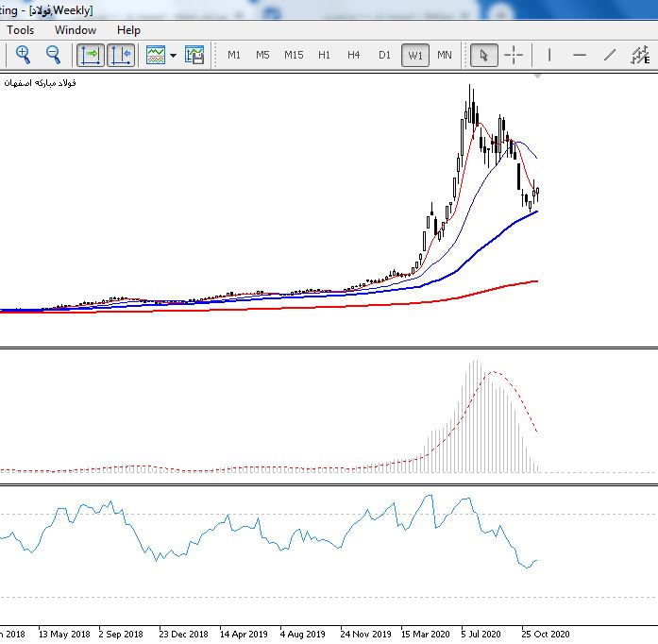
Task: Click the Zoom Out magnifier icon
Action: (x=53, y=55)
